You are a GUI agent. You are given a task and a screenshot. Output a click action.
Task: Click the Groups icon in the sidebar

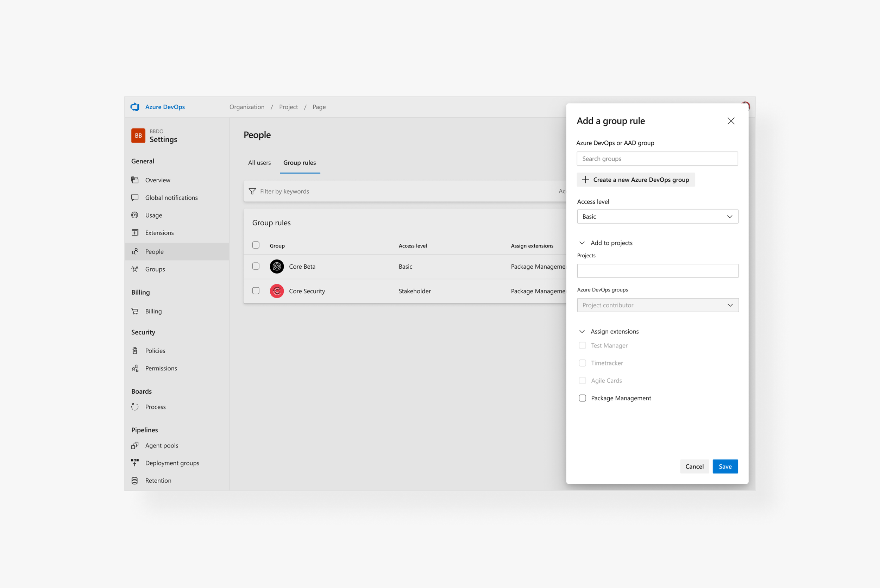(x=135, y=269)
